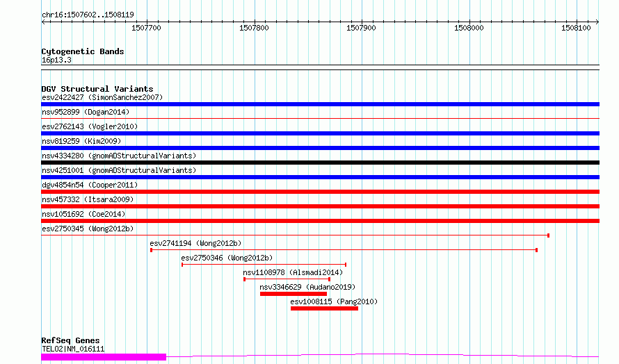Open the nsv819259 (Kim2009) blue variant bar
Screen dimensions: 619x364
pyautogui.click(x=320, y=148)
